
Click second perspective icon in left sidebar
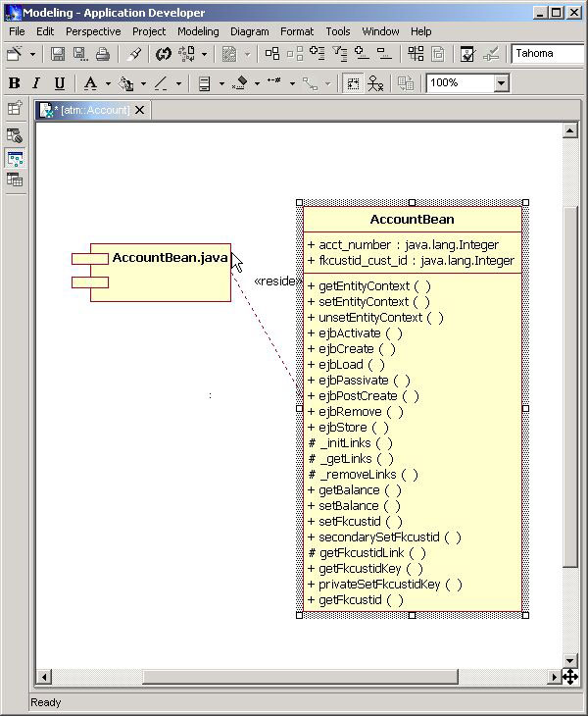[x=15, y=135]
